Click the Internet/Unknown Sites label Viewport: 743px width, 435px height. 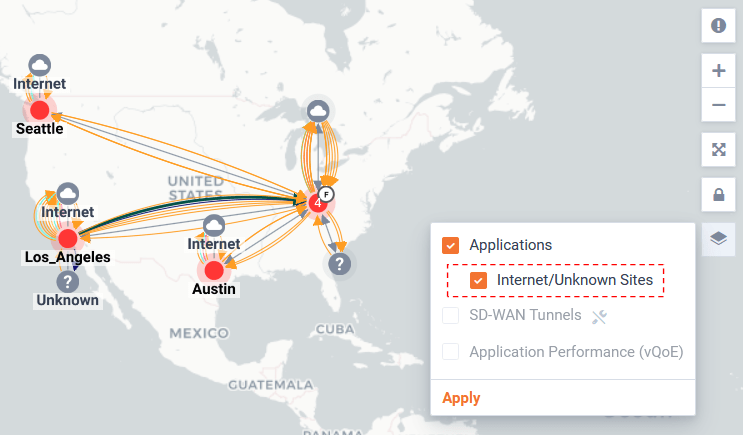[575, 280]
